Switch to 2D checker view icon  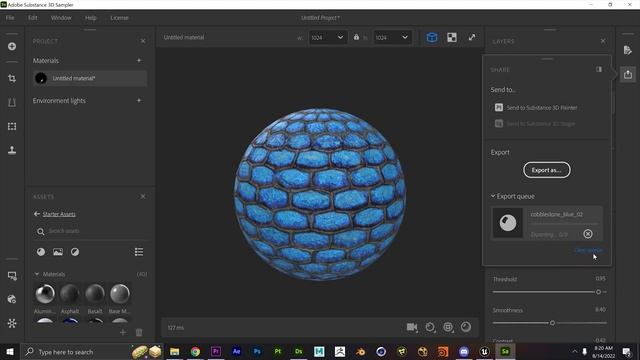click(452, 38)
